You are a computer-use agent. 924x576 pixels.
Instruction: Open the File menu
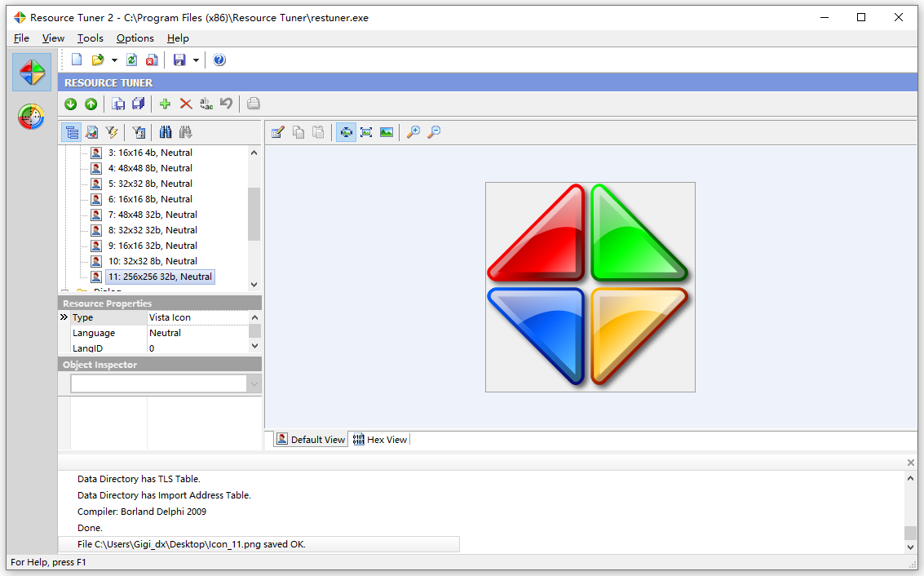(21, 38)
